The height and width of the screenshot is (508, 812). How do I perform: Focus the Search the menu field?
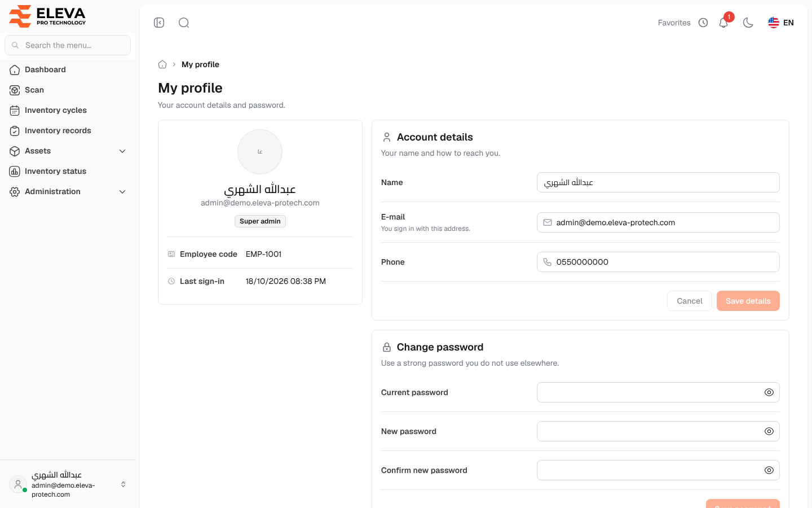pos(68,45)
